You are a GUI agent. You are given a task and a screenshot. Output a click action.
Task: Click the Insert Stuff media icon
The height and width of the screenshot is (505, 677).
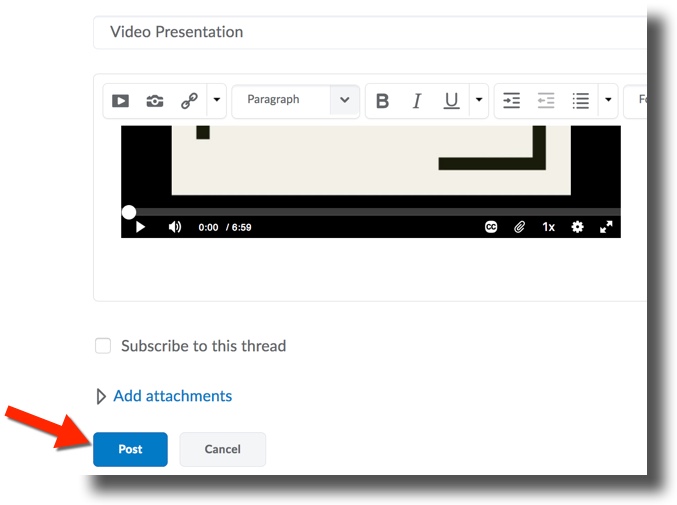[120, 101]
